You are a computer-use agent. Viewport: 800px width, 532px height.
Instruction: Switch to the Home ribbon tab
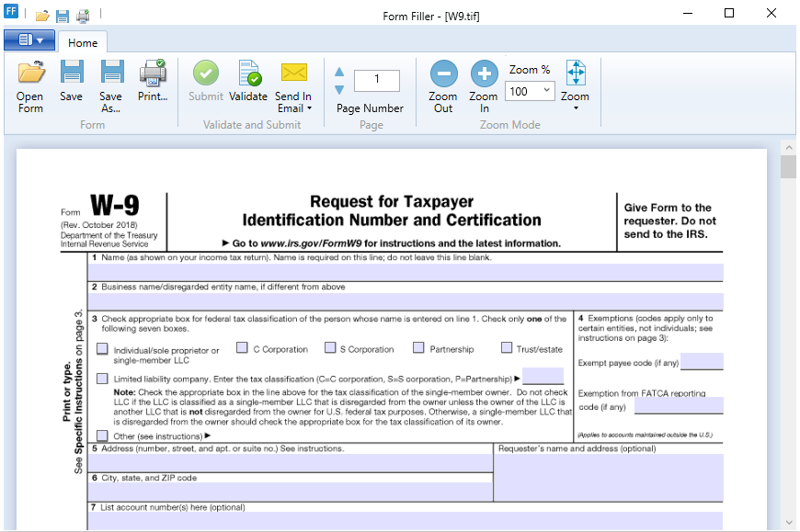(83, 42)
